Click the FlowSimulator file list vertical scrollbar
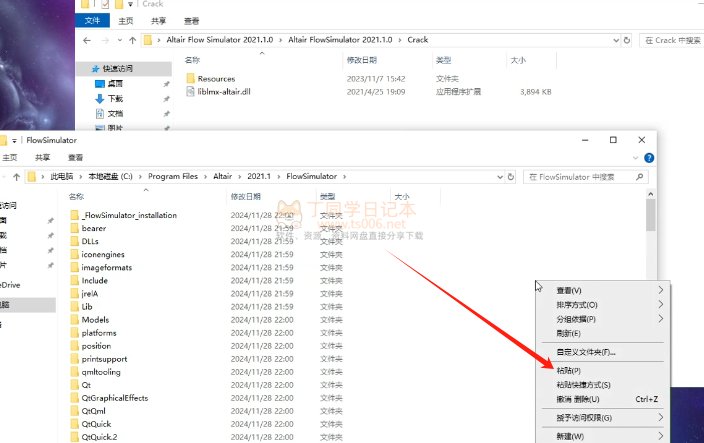The image size is (704, 443). 650,215
